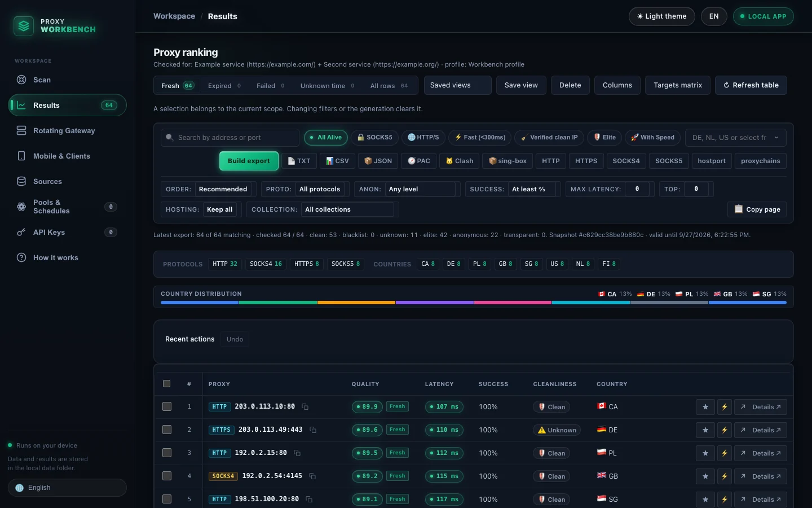Open the Targets matrix button

678,85
